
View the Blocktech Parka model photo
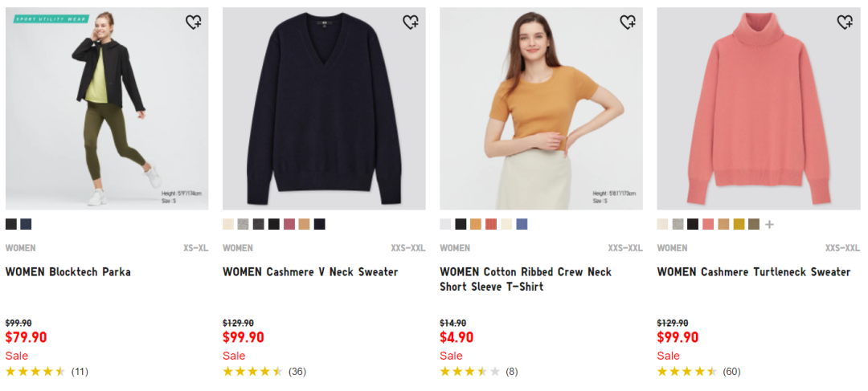(107, 108)
